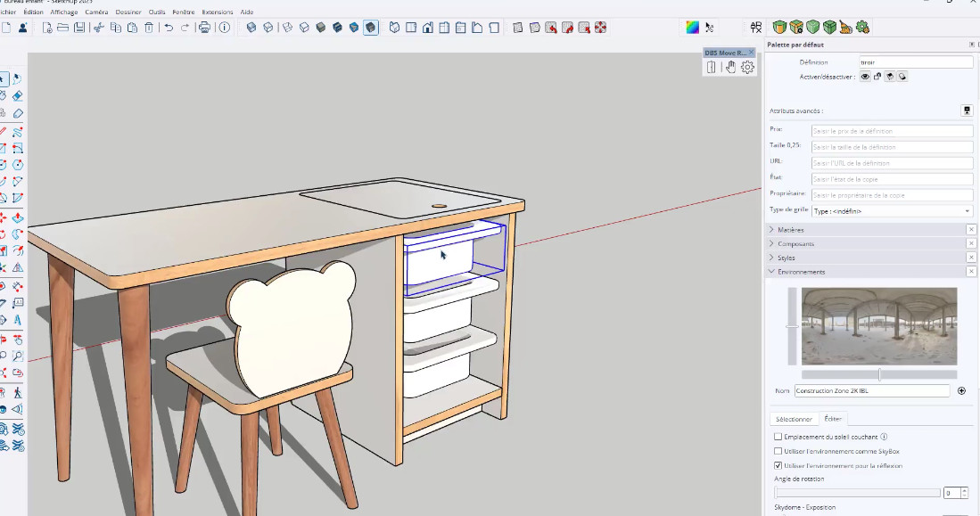Image resolution: width=980 pixels, height=516 pixels.
Task: Print the model using the printer icon
Action: [204, 28]
